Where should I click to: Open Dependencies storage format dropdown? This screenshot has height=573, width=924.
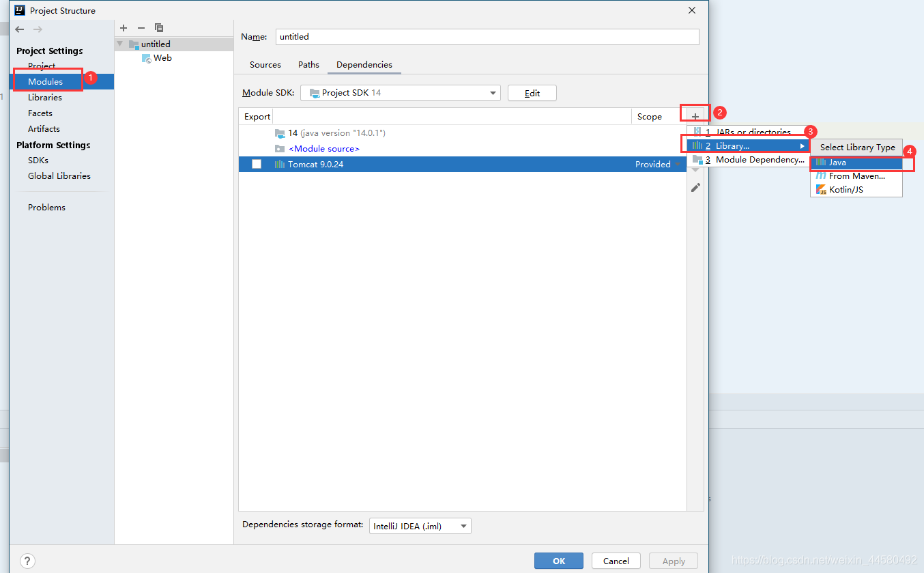pyautogui.click(x=420, y=526)
